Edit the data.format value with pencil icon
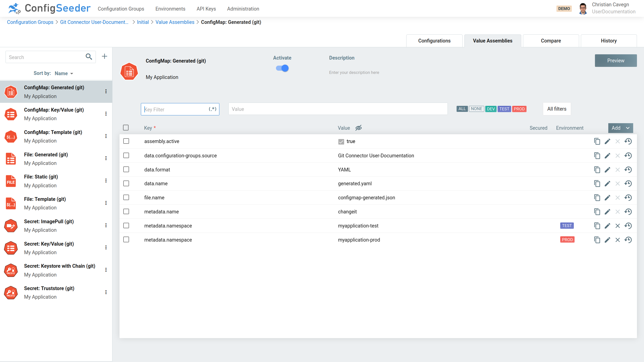 pos(608,170)
